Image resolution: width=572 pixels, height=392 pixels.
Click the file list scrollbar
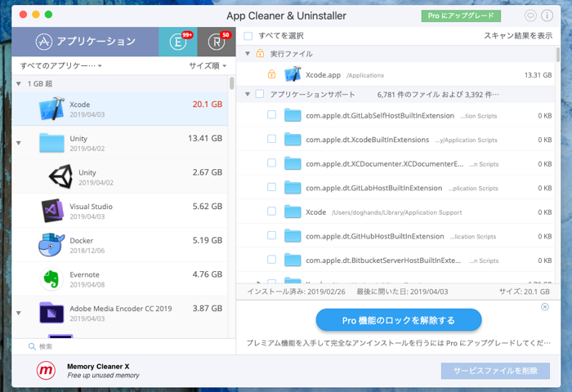tap(558, 55)
